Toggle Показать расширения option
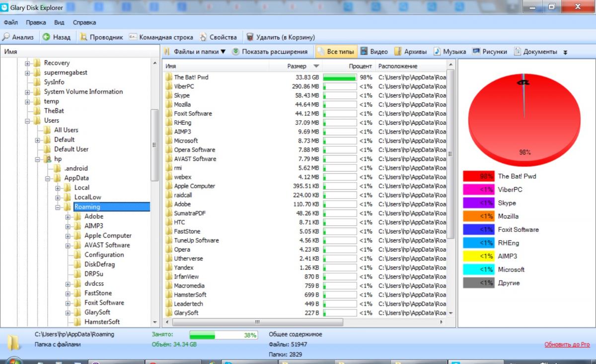The image size is (596, 364). (x=269, y=52)
